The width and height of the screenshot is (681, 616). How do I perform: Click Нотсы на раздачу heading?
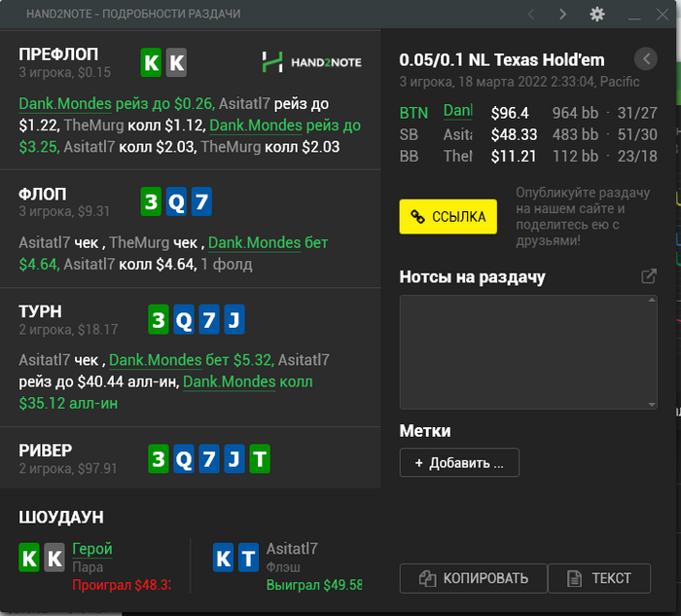(472, 277)
